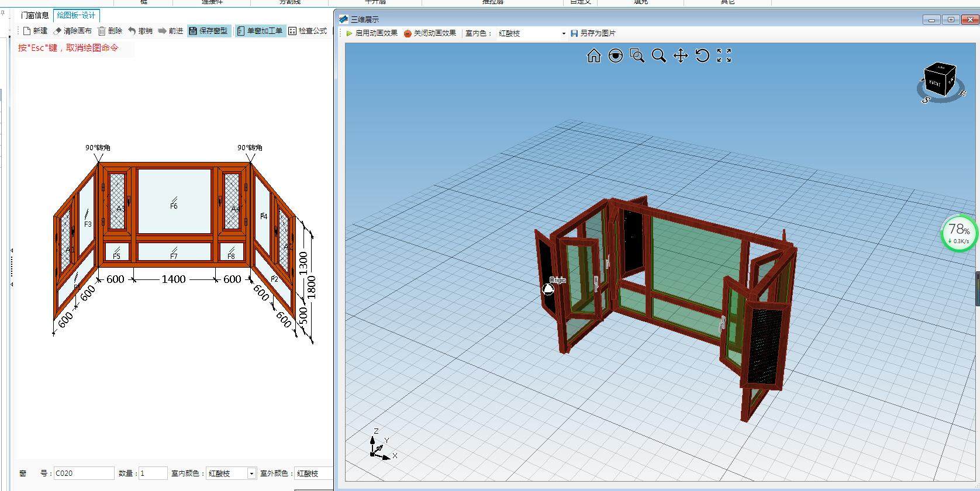The height and width of the screenshot is (491, 980).
Task: Enable animation with 启用动画效果
Action: 372,33
